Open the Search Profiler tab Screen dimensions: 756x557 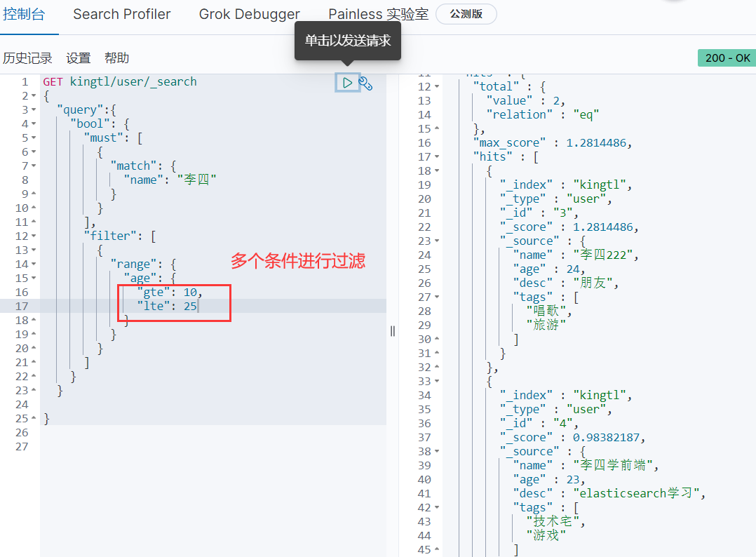click(122, 14)
